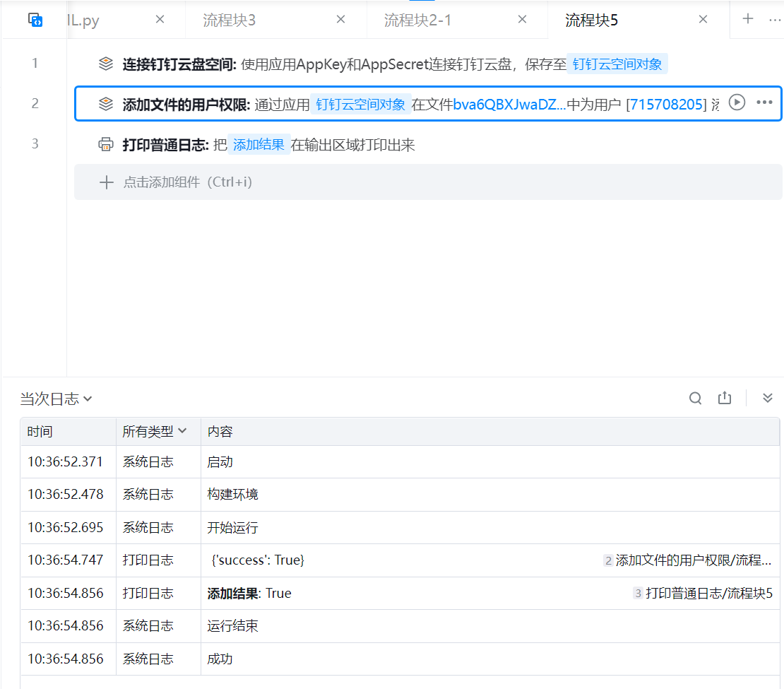Search the log with the magnifier icon
This screenshot has height=689, width=784.
tap(695, 399)
